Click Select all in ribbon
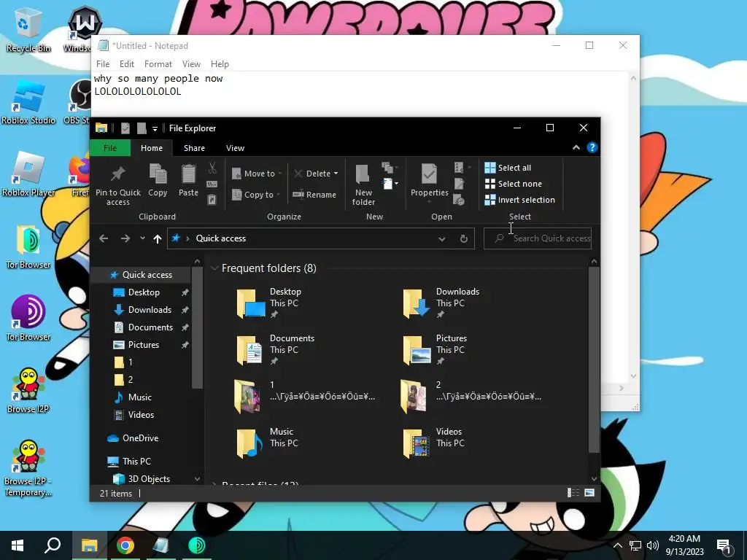The width and height of the screenshot is (747, 560). [508, 168]
